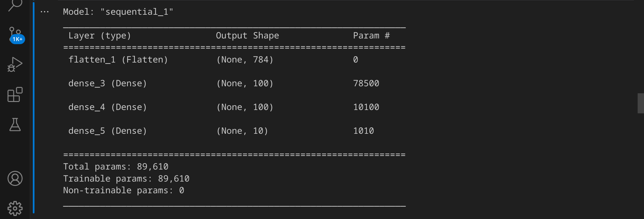Click the dense_3 (Dense) layer text
This screenshot has width=644, height=219.
[108, 84]
